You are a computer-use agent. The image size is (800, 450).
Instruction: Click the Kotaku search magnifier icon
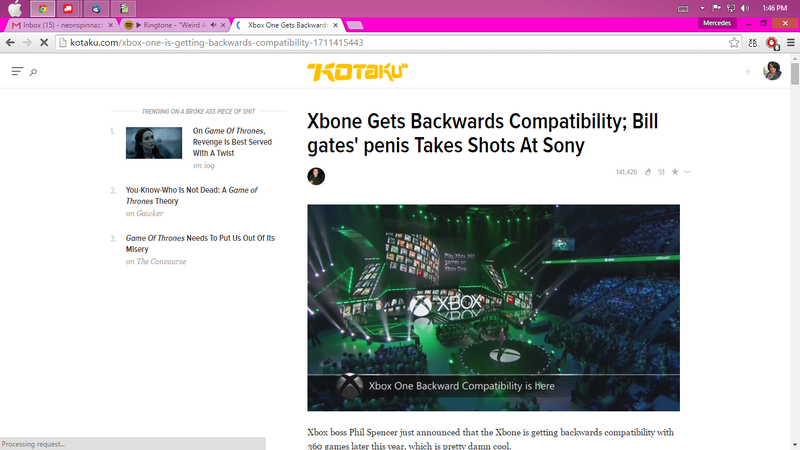point(33,72)
